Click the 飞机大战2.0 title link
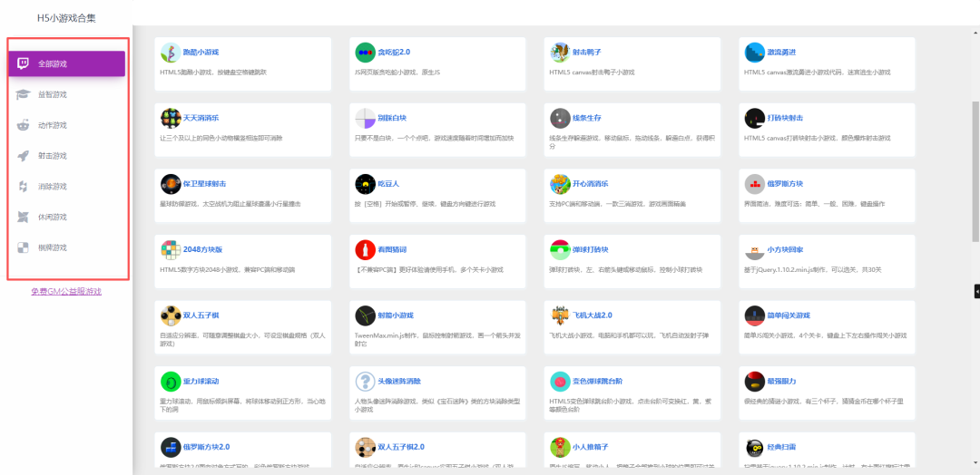The width and height of the screenshot is (980, 475). point(593,315)
